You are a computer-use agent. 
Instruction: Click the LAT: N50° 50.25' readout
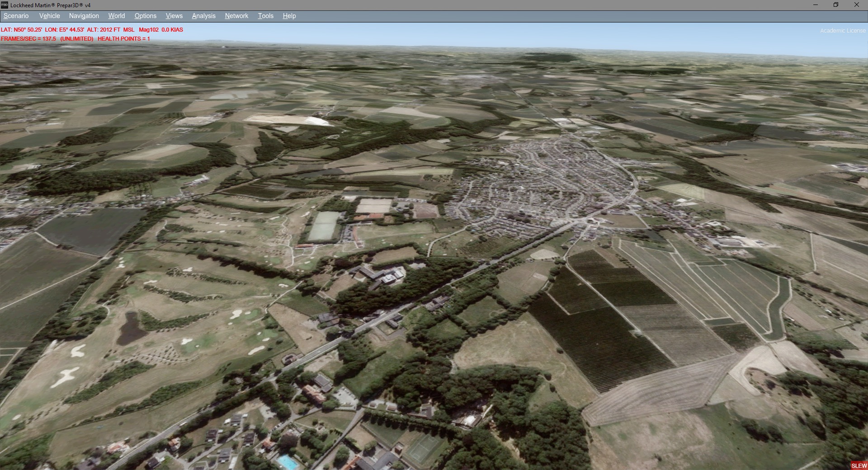(21, 30)
